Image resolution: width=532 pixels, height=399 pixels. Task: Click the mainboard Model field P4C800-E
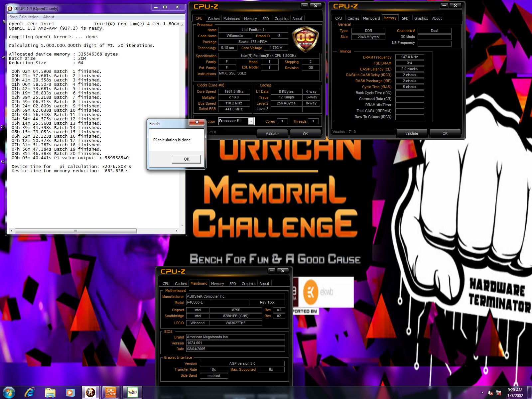217,303
